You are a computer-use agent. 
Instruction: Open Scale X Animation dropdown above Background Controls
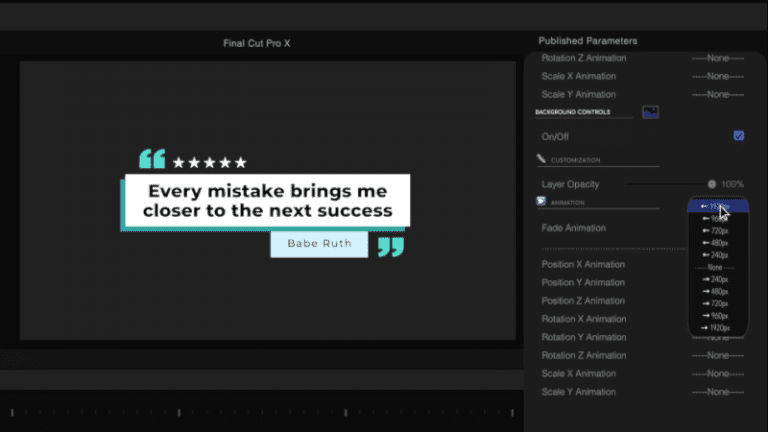click(x=718, y=76)
